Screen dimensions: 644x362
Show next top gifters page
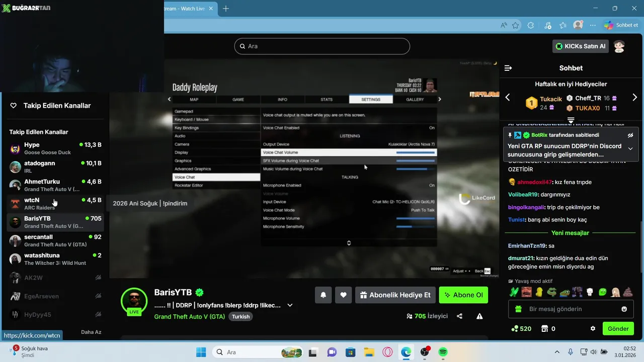[634, 98]
